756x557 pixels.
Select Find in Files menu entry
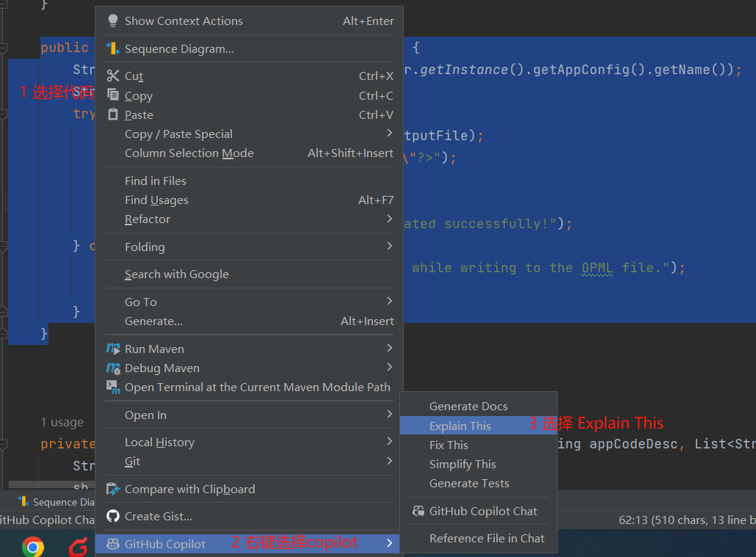pyautogui.click(x=156, y=181)
